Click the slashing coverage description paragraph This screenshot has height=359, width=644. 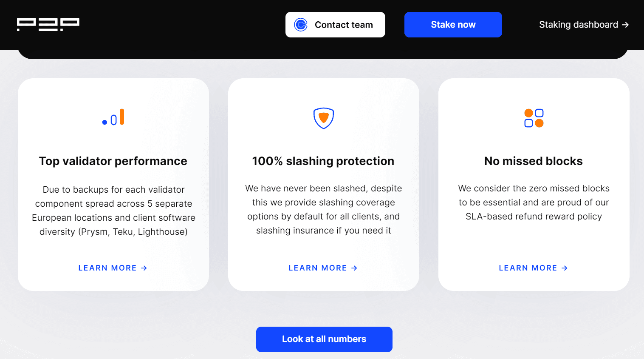coord(324,209)
